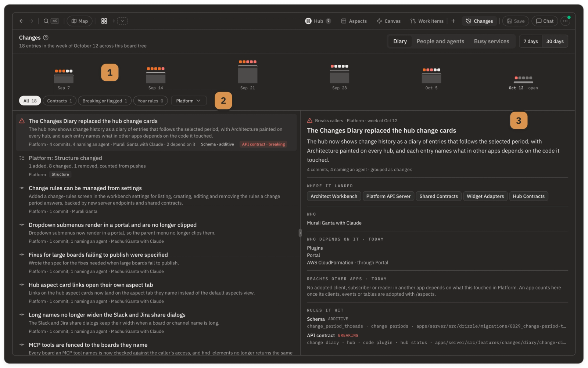Open the grid overview icon

[x=104, y=21]
